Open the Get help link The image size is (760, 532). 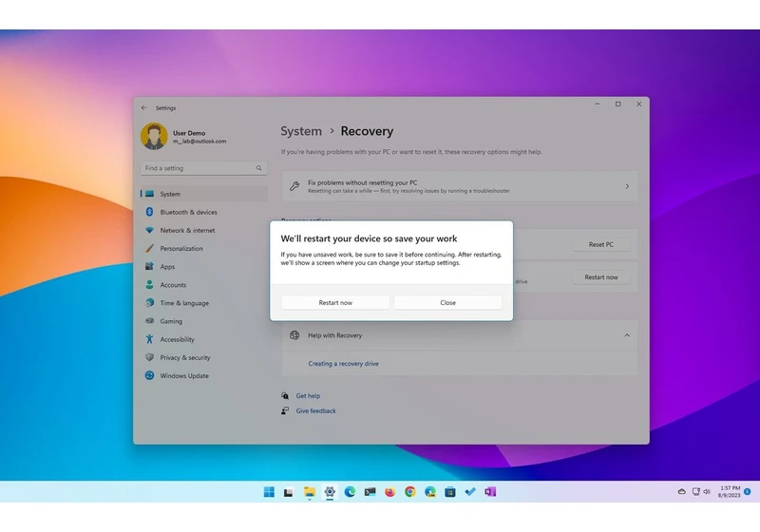tap(308, 396)
